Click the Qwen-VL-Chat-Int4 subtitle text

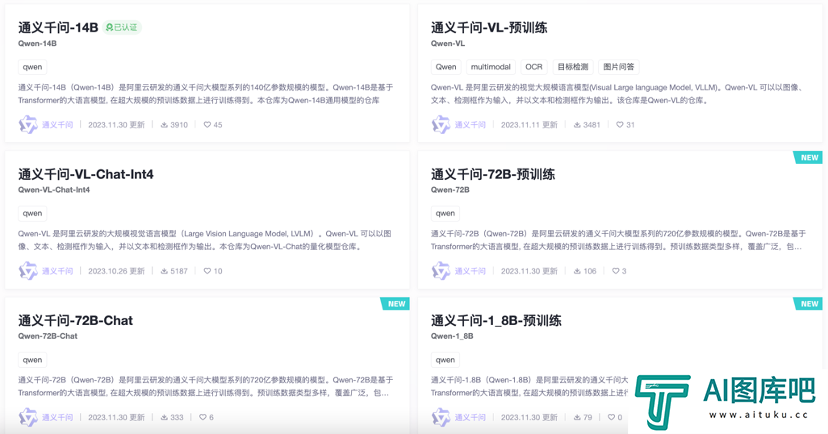(x=54, y=190)
